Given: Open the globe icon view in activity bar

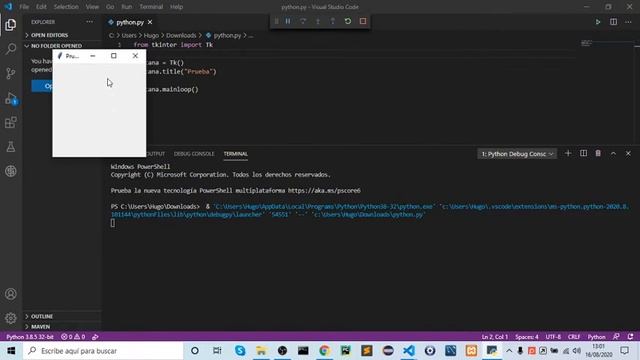Looking at the screenshot, I should click(11, 171).
